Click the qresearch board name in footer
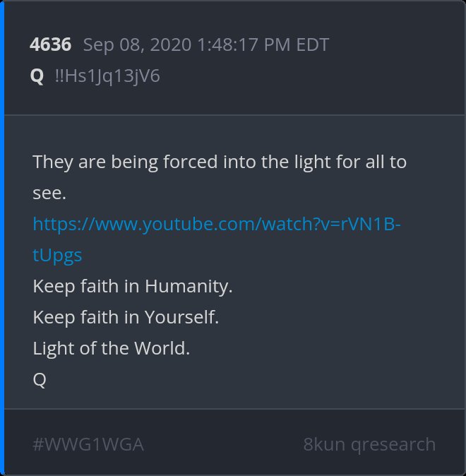Image resolution: width=466 pixels, height=476 pixels. coord(393,445)
